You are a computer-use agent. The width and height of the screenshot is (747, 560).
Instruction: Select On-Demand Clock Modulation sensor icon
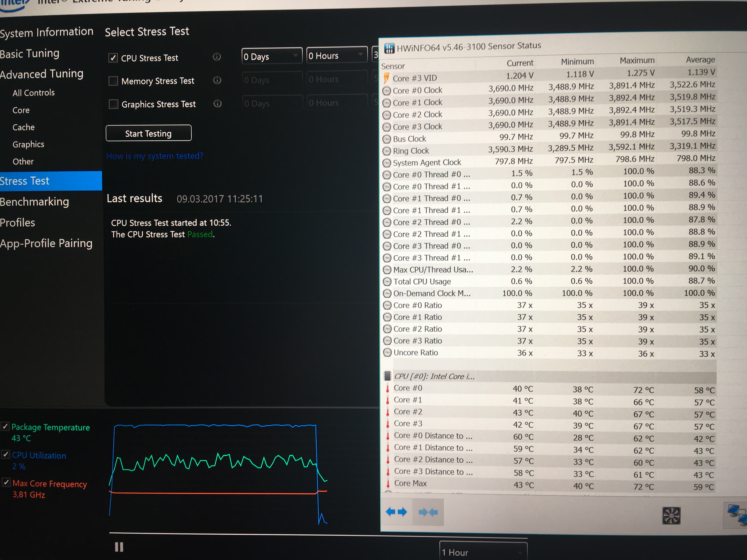coord(387,293)
